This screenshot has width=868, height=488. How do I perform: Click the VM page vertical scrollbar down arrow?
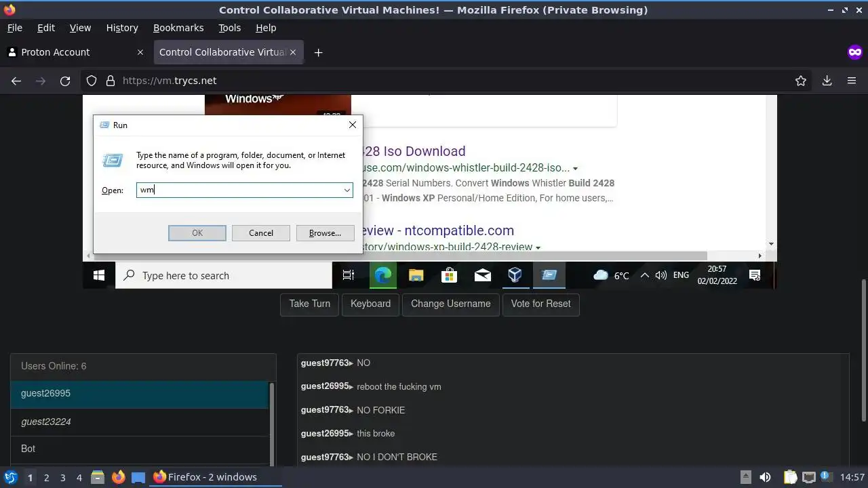[771, 244]
